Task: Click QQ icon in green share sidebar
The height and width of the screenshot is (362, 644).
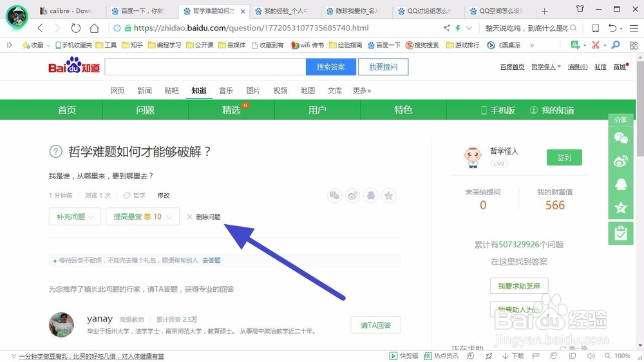Action: pyautogui.click(x=621, y=184)
